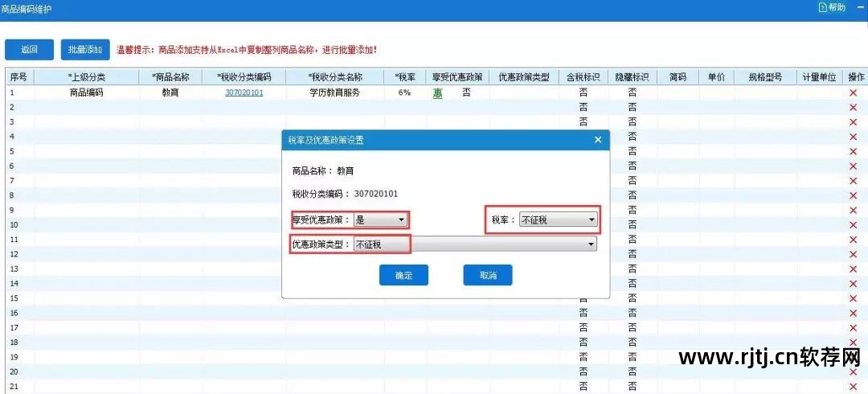Image resolution: width=868 pixels, height=394 pixels.
Task: Click the 商品名称 column header
Action: [x=171, y=77]
